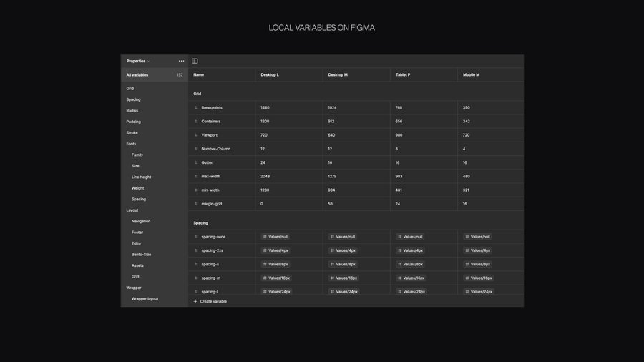Select Fonts group in sidebar
644x362 pixels.
[131, 144]
